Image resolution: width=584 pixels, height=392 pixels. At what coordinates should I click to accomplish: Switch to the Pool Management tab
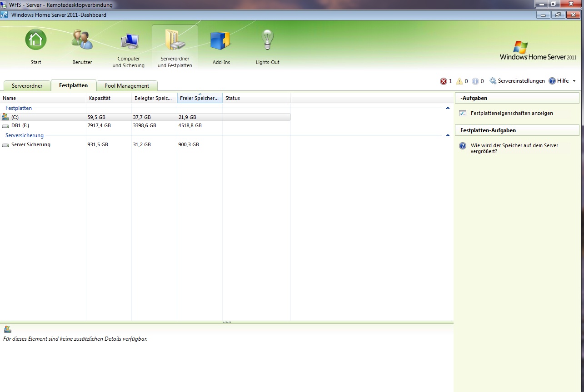[127, 85]
